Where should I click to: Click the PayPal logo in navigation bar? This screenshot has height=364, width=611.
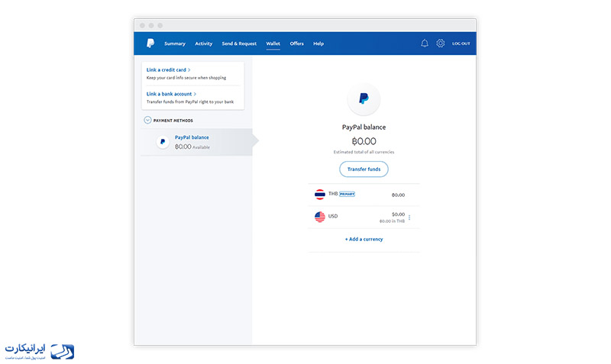[x=150, y=43]
